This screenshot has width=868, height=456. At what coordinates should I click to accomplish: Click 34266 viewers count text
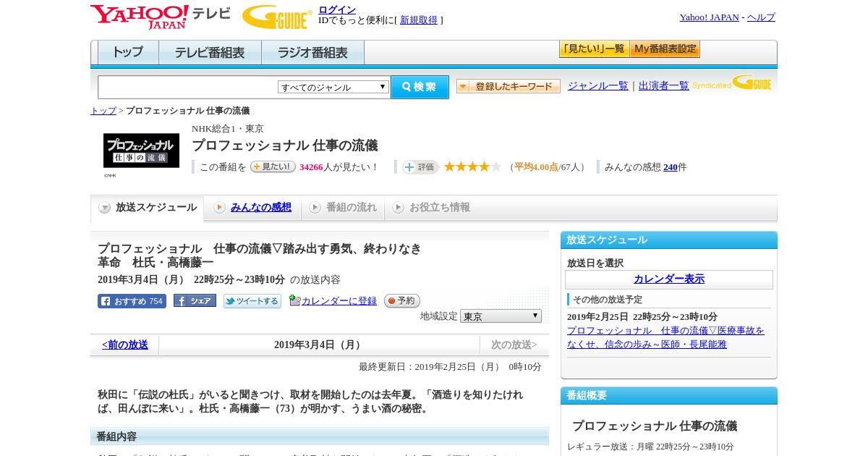click(311, 167)
